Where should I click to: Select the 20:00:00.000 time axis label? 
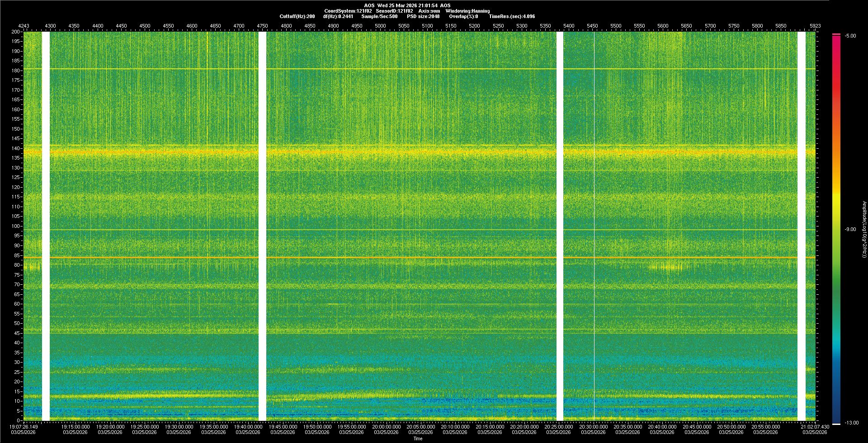click(386, 427)
